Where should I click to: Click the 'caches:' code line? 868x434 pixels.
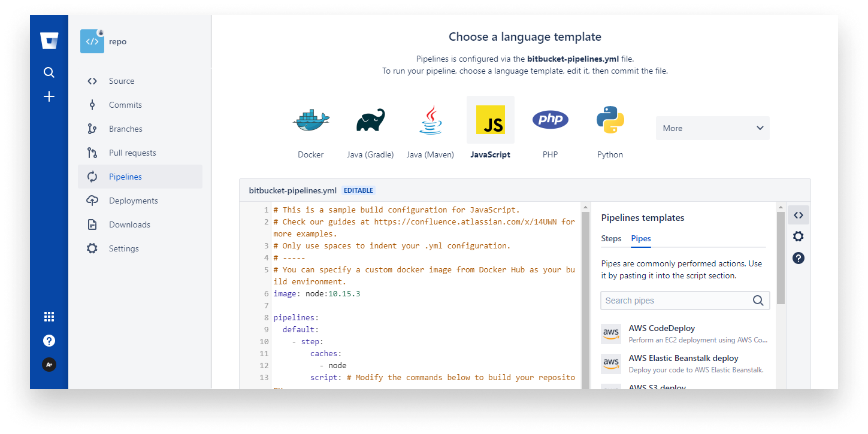(x=326, y=354)
